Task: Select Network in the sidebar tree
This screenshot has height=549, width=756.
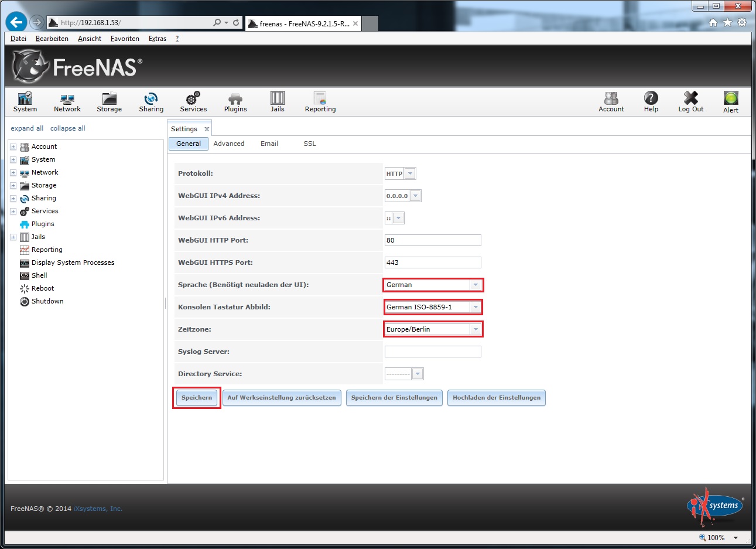Action: [x=45, y=172]
